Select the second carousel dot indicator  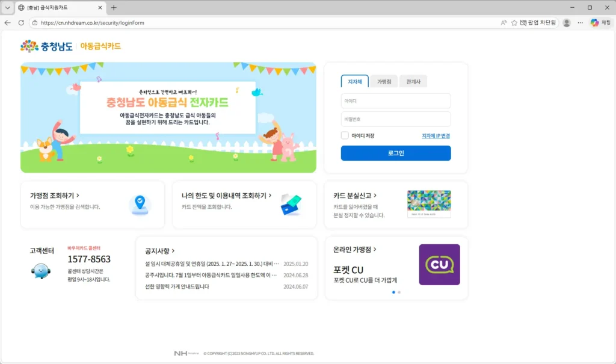coord(399,292)
